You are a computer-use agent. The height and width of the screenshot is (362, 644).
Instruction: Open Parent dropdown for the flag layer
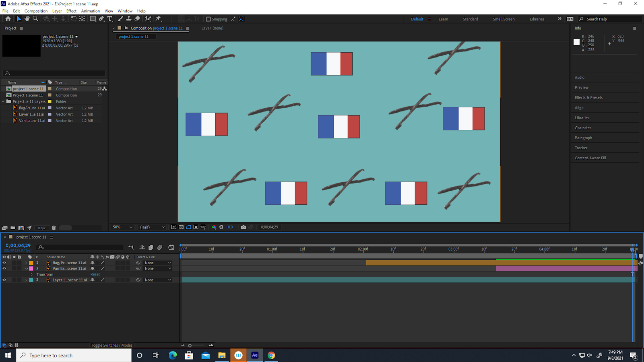point(158,263)
